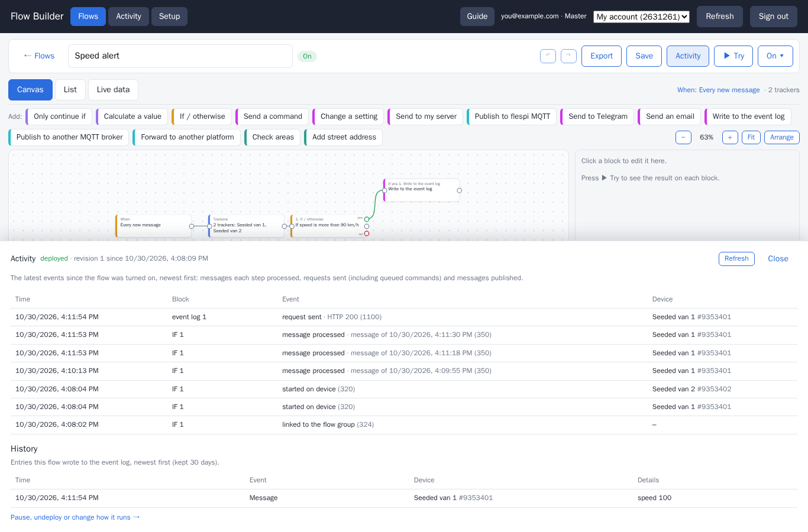Image resolution: width=808 pixels, height=532 pixels.
Task: Open the Live data tab
Action: 113,90
